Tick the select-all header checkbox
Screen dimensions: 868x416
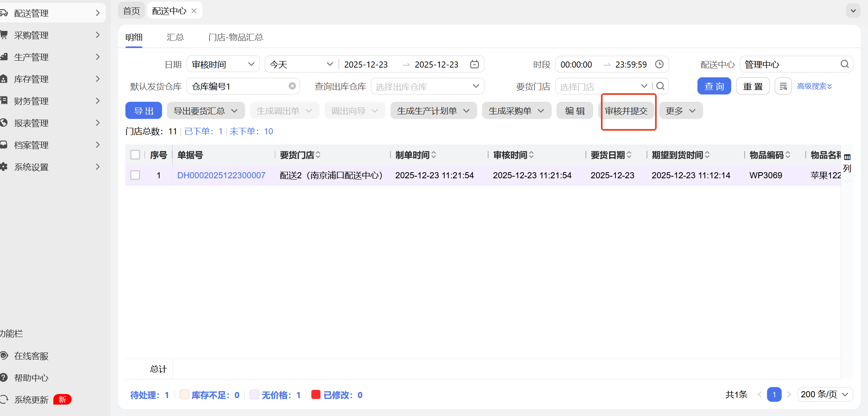pos(135,155)
